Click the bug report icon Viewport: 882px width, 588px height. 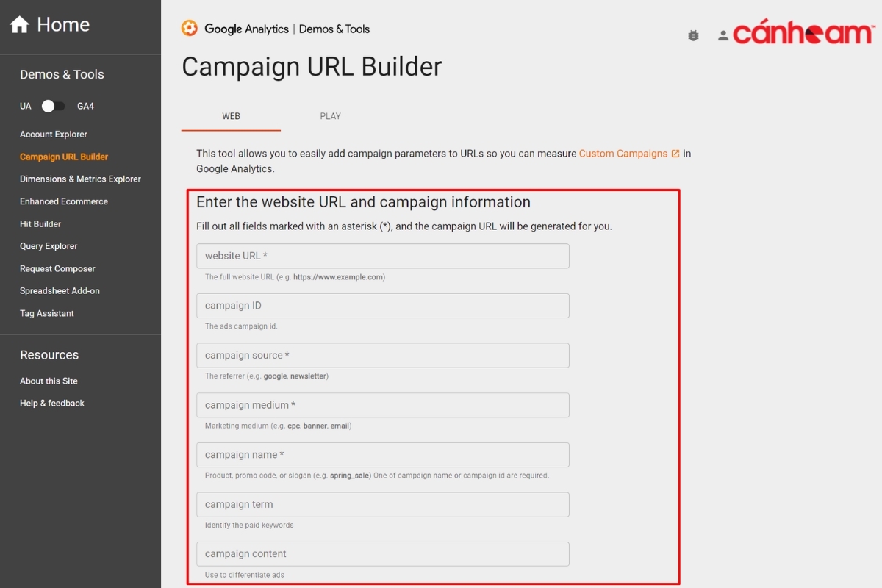[693, 35]
